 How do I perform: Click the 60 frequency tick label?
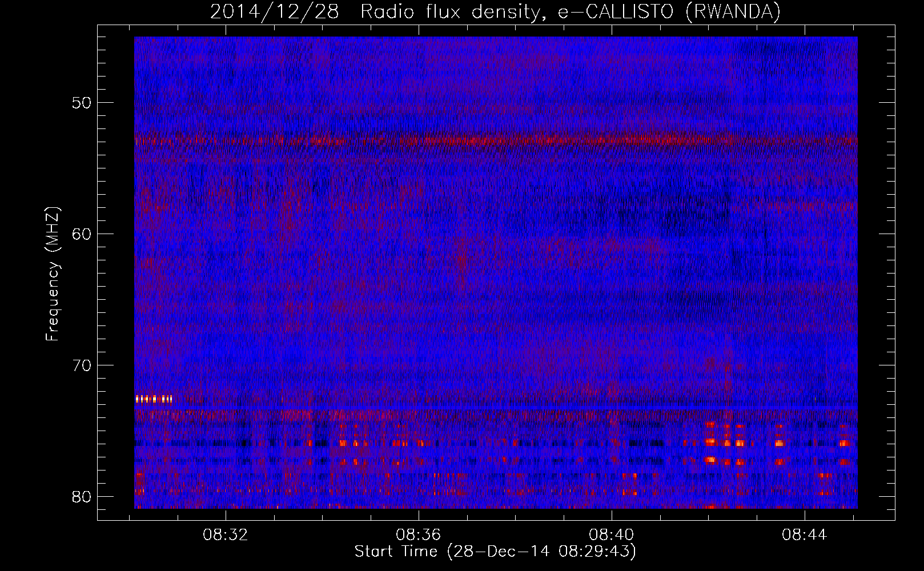[x=82, y=234]
